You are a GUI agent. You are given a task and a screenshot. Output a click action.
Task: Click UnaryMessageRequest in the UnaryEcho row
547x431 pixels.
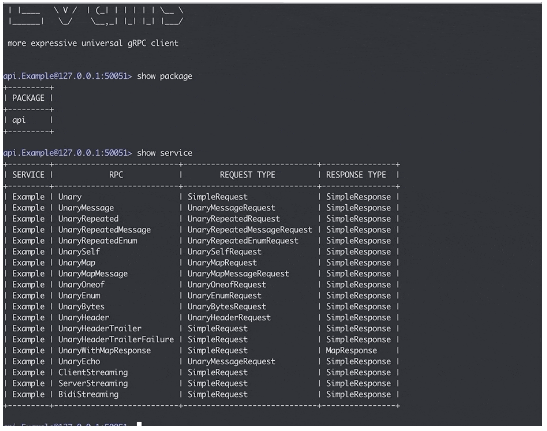point(231,362)
